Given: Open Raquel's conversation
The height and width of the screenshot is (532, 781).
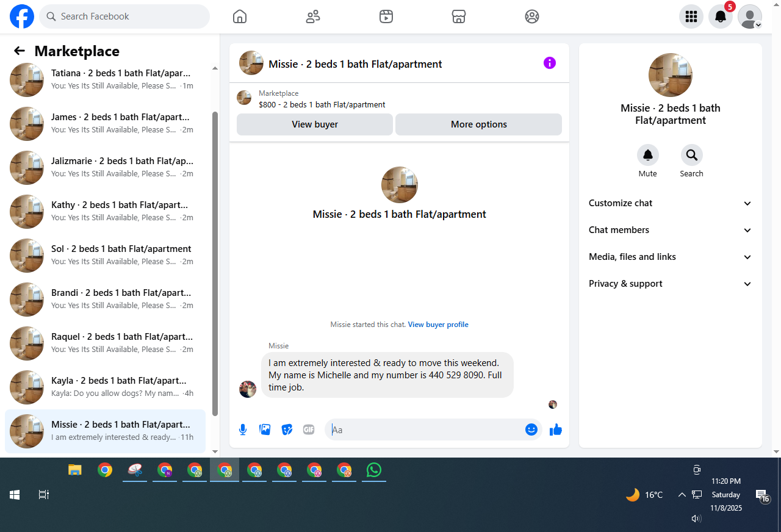Looking at the screenshot, I should pos(105,343).
